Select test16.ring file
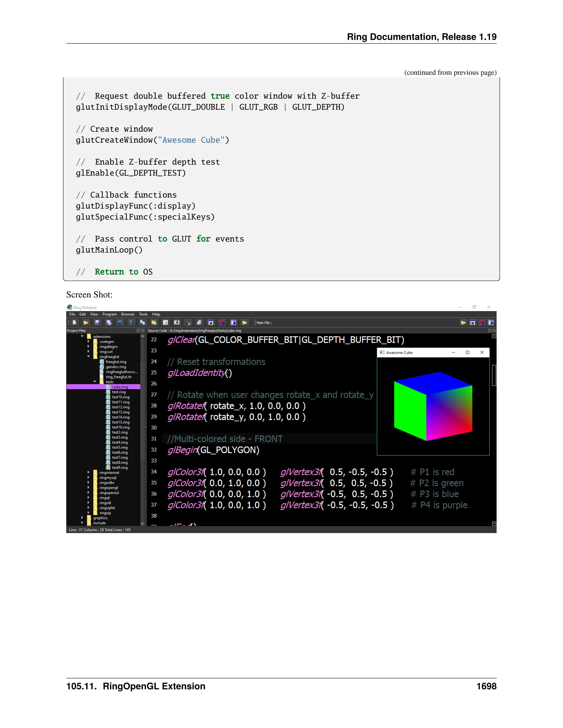This screenshot has width=563, height=728. (121, 427)
